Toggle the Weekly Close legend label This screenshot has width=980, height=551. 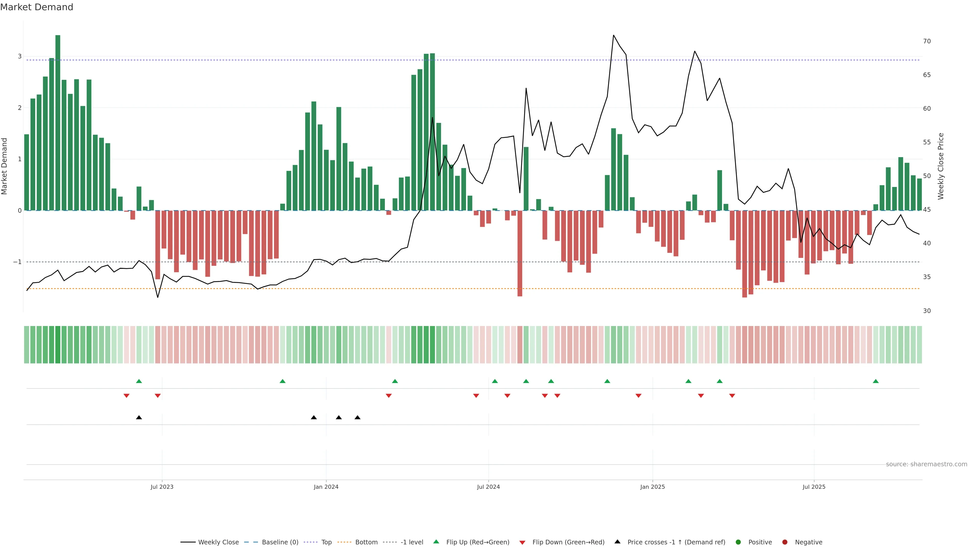pyautogui.click(x=218, y=542)
